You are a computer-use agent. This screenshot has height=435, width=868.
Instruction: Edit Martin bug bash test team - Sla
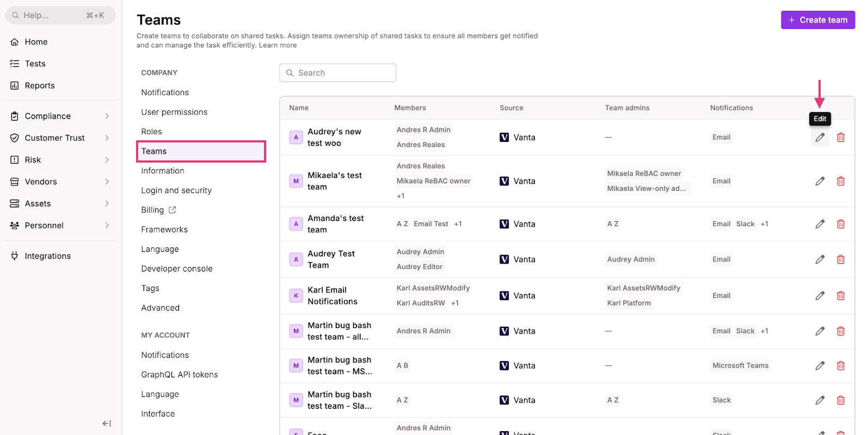click(820, 400)
